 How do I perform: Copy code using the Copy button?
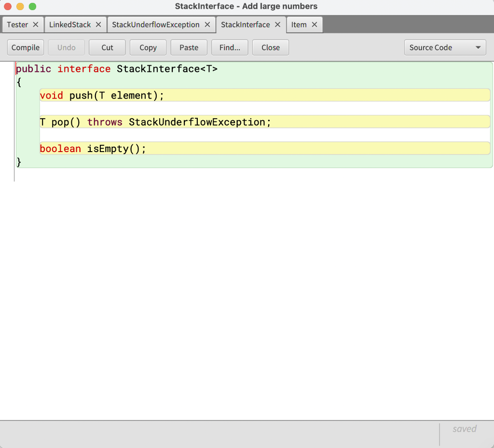[148, 47]
